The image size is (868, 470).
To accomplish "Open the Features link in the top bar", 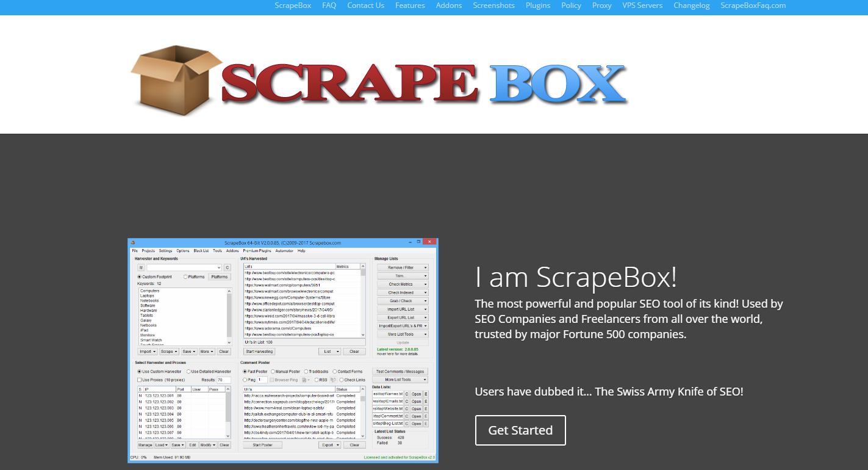I will pyautogui.click(x=410, y=5).
